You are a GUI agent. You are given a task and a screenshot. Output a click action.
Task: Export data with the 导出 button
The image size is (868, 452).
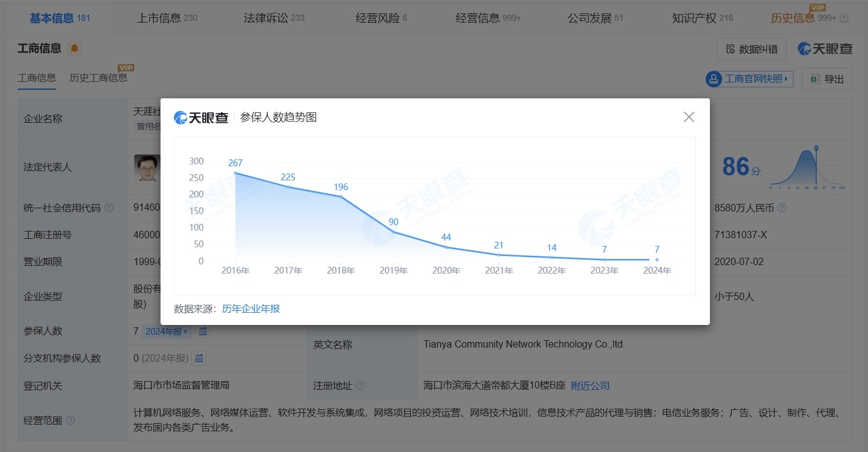[827, 79]
